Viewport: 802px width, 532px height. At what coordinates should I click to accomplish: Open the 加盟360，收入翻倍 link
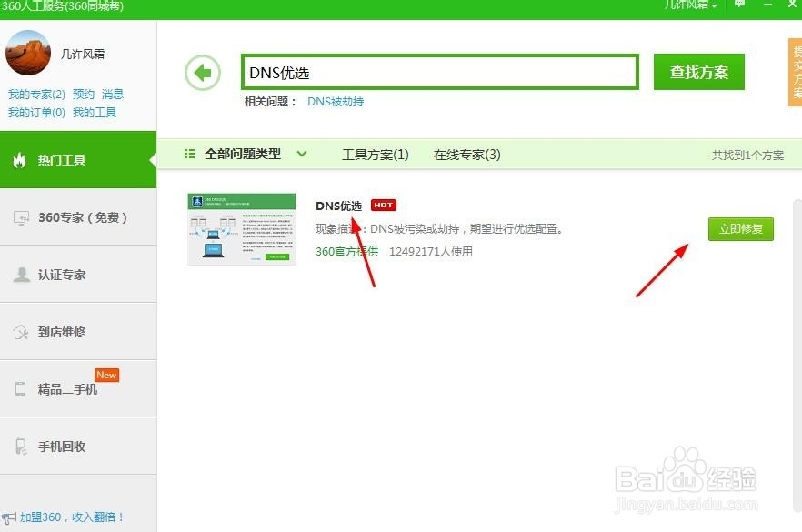click(72, 517)
